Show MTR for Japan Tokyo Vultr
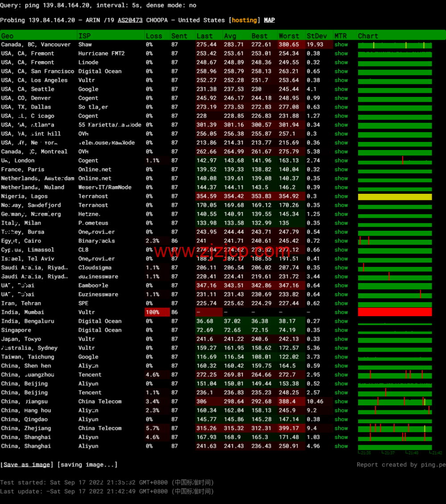 [x=341, y=339]
